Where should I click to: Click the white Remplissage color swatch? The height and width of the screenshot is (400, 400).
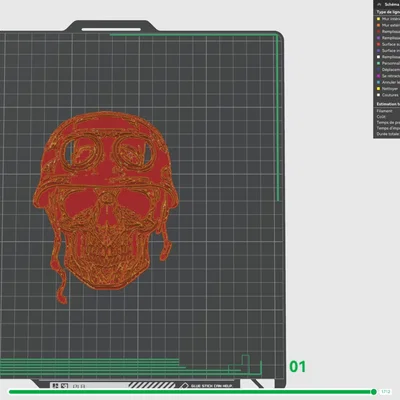pyautogui.click(x=378, y=57)
